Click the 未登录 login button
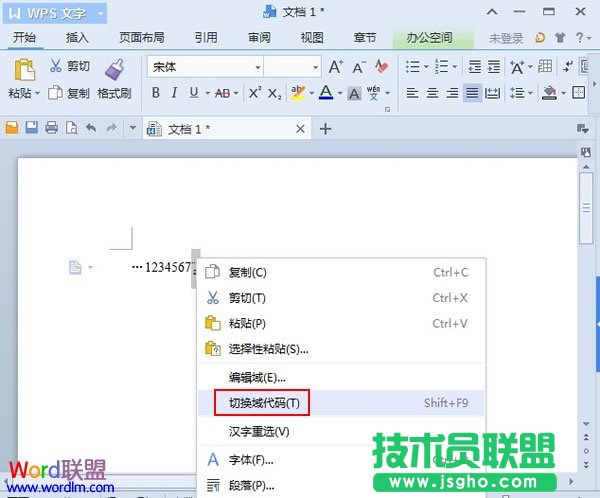 pyautogui.click(x=505, y=38)
